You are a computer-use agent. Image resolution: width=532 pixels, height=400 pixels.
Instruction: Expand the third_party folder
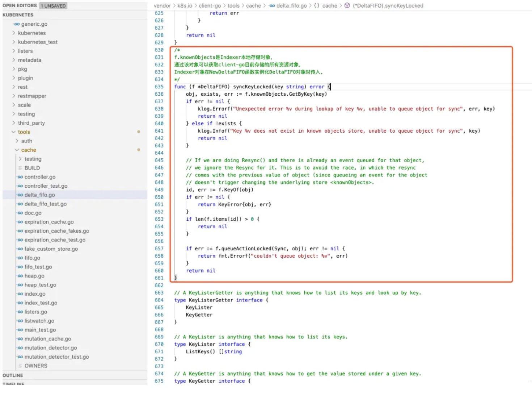pyautogui.click(x=14, y=123)
